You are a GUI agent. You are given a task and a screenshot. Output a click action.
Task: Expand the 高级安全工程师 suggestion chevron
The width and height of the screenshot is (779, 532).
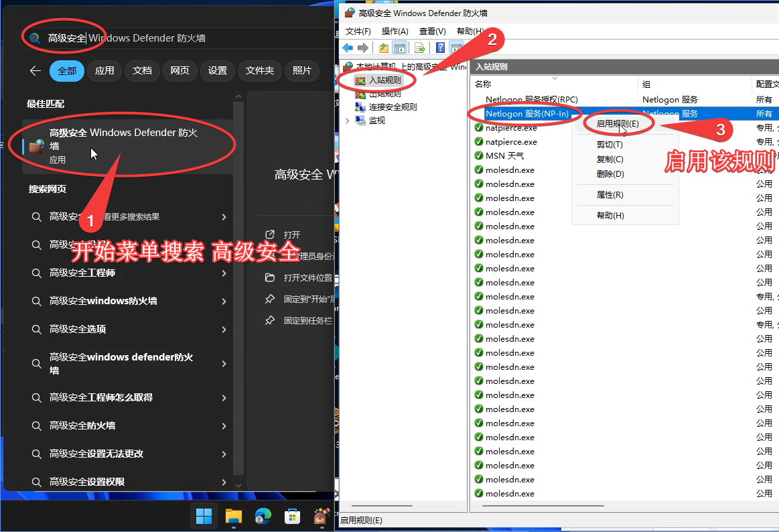coord(224,273)
